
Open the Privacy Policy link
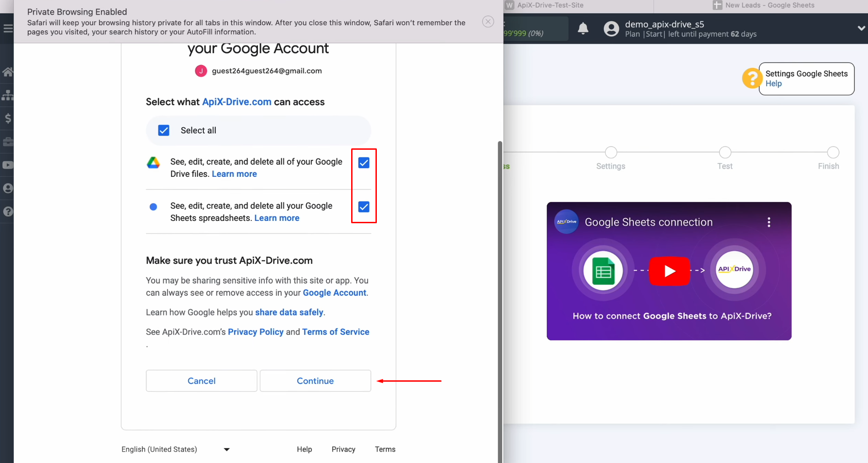coord(256,332)
